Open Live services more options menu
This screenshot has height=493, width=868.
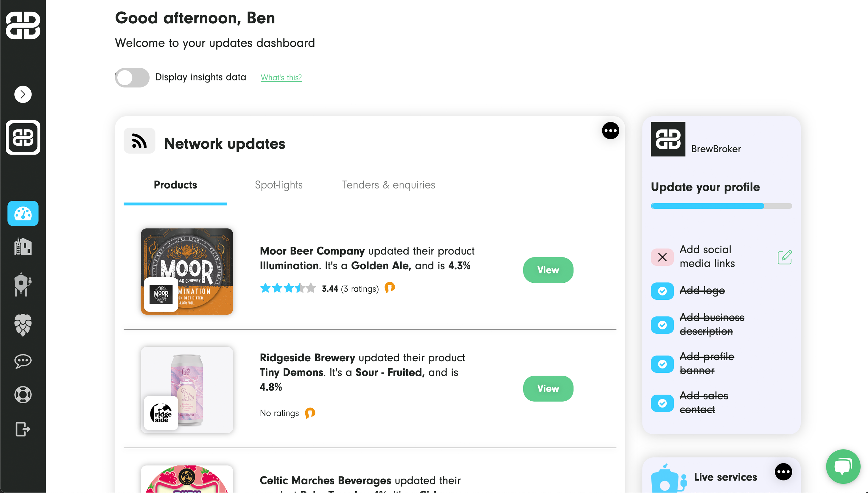pos(783,472)
